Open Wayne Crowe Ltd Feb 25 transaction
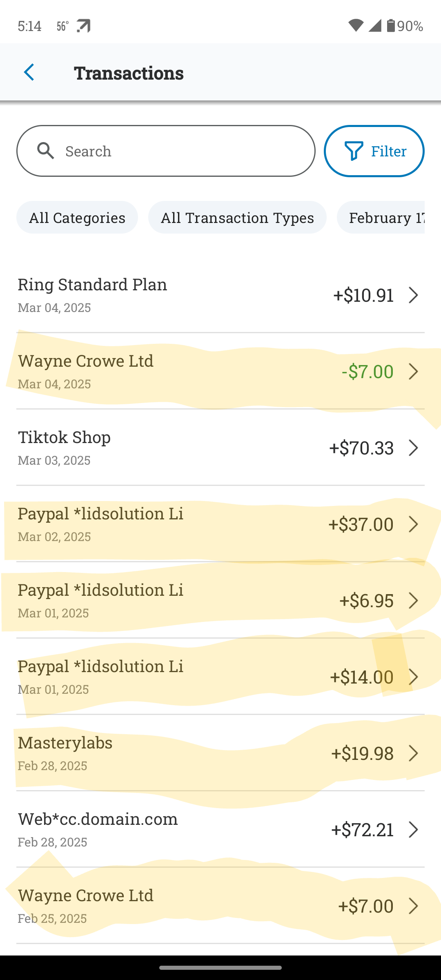 pos(163,906)
